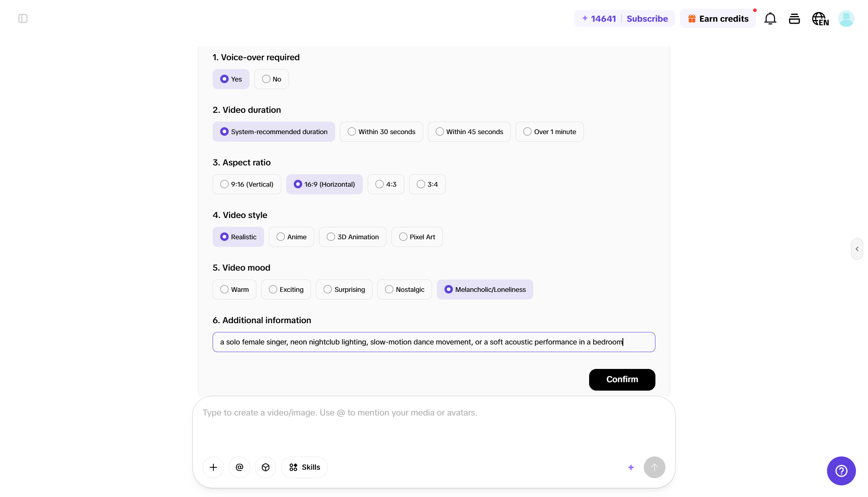The width and height of the screenshot is (868, 497).
Task: Choose Within 30 seconds duration
Action: click(x=381, y=132)
